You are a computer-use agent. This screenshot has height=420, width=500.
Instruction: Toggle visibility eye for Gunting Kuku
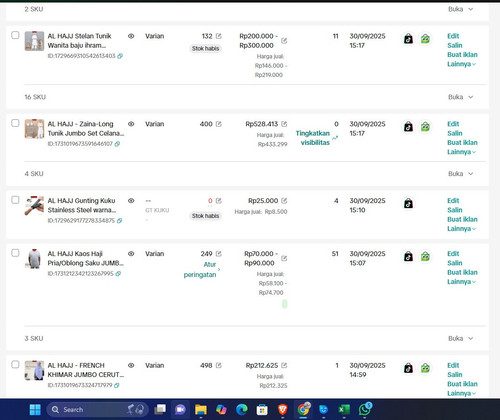[131, 201]
